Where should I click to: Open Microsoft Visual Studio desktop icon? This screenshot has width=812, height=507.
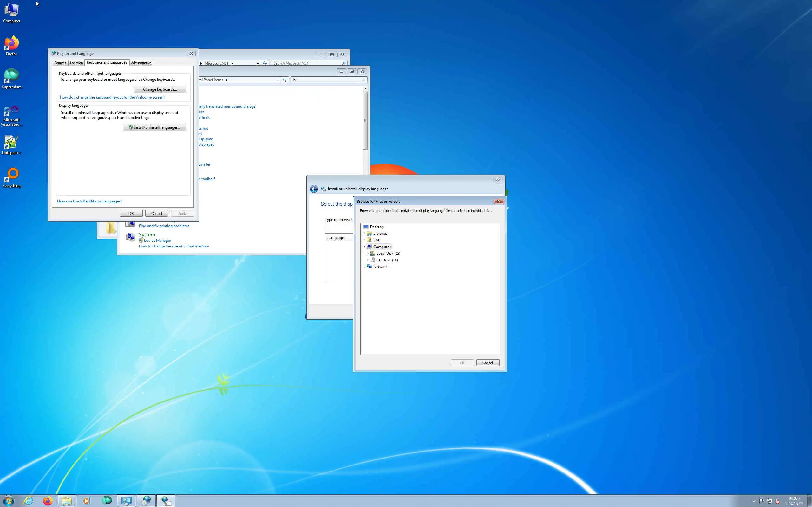(11, 115)
